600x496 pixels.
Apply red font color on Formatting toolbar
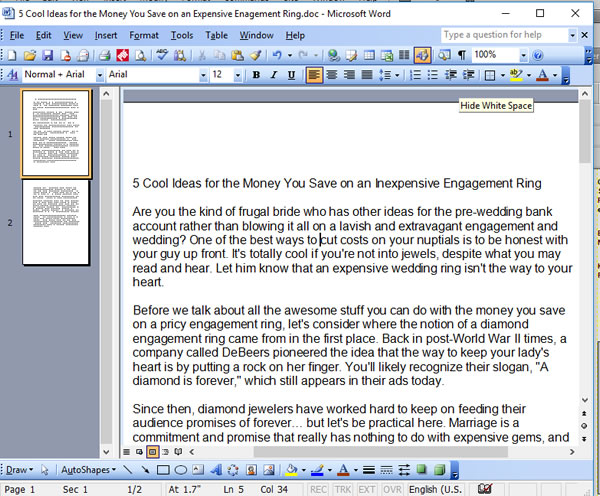point(543,75)
